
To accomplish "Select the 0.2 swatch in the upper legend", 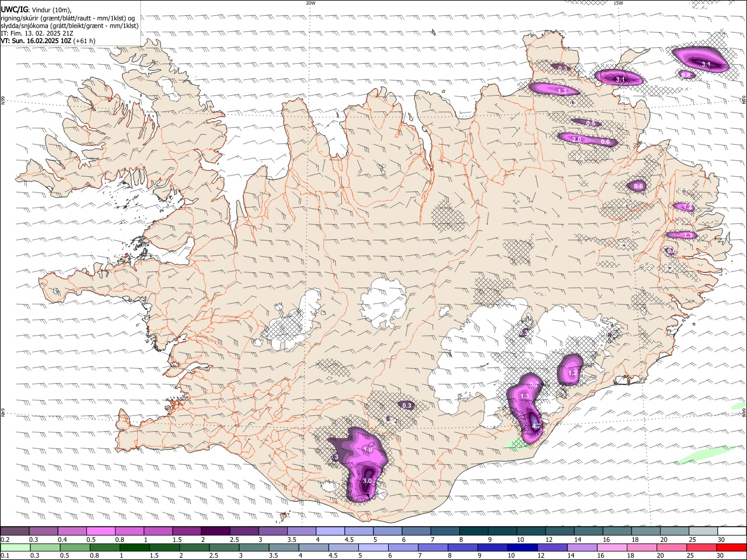I will tap(15, 531).
